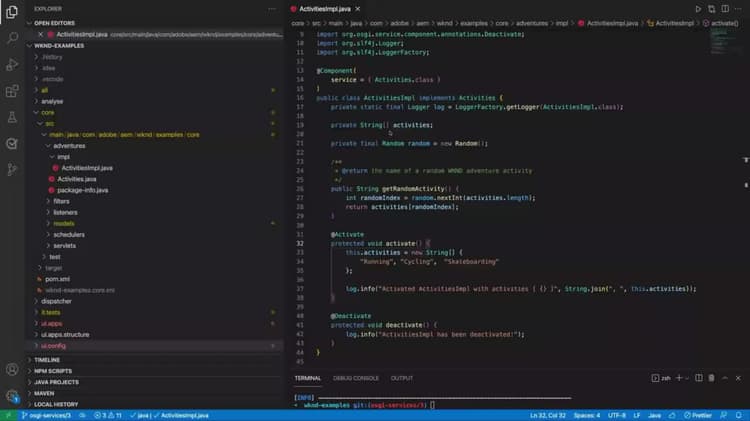Click line number 32 in the gutter
This screenshot has height=421, width=750.
[300, 244]
